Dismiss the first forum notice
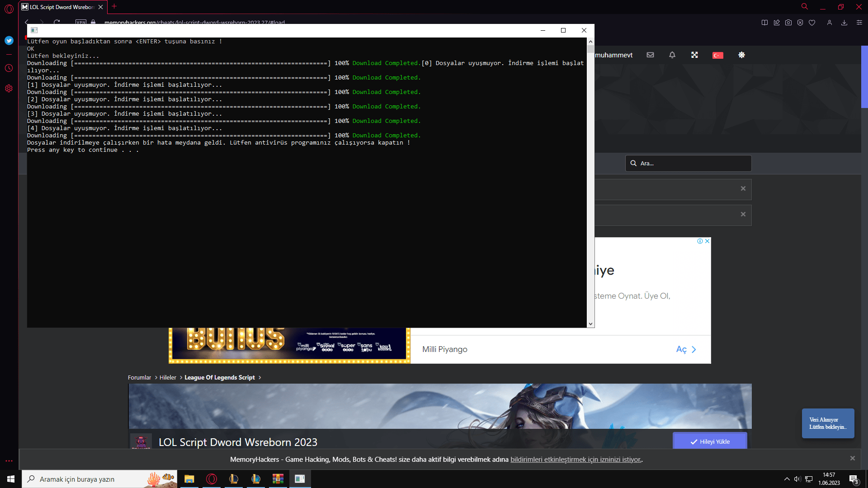 click(743, 189)
